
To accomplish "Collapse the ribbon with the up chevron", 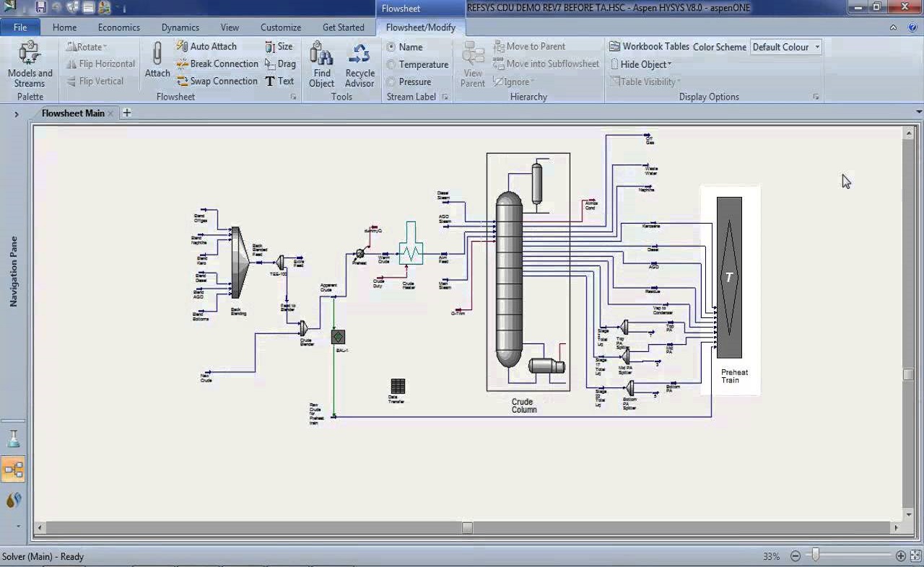I will point(893,27).
